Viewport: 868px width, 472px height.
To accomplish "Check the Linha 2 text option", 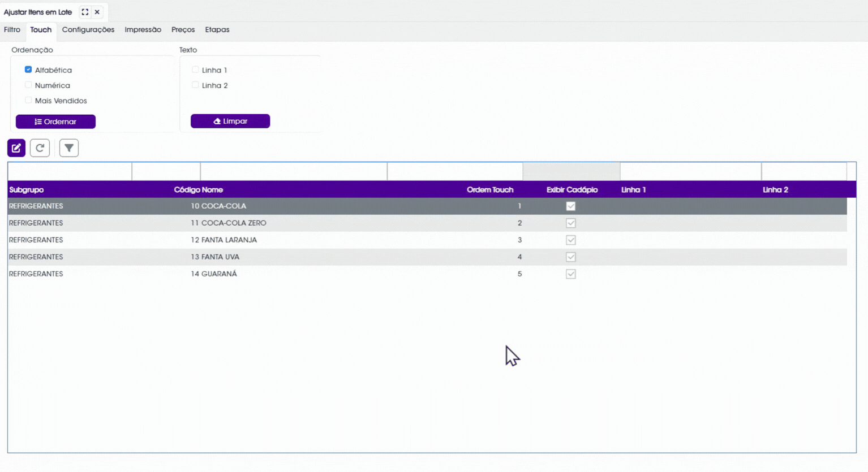I will (195, 85).
